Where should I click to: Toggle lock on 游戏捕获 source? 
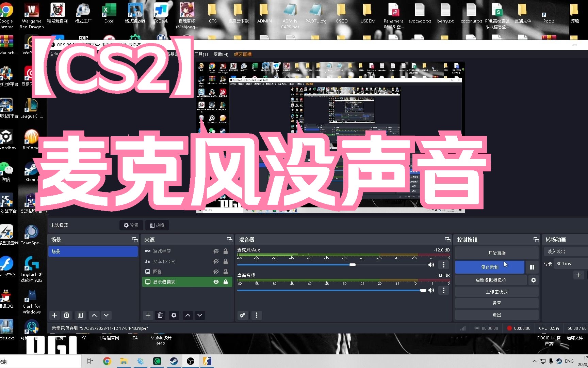(x=226, y=251)
